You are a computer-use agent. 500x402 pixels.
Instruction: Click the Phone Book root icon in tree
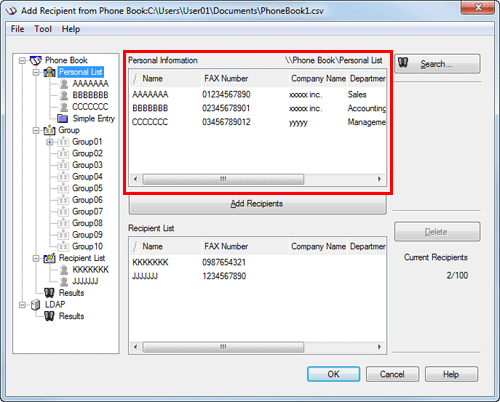point(36,60)
